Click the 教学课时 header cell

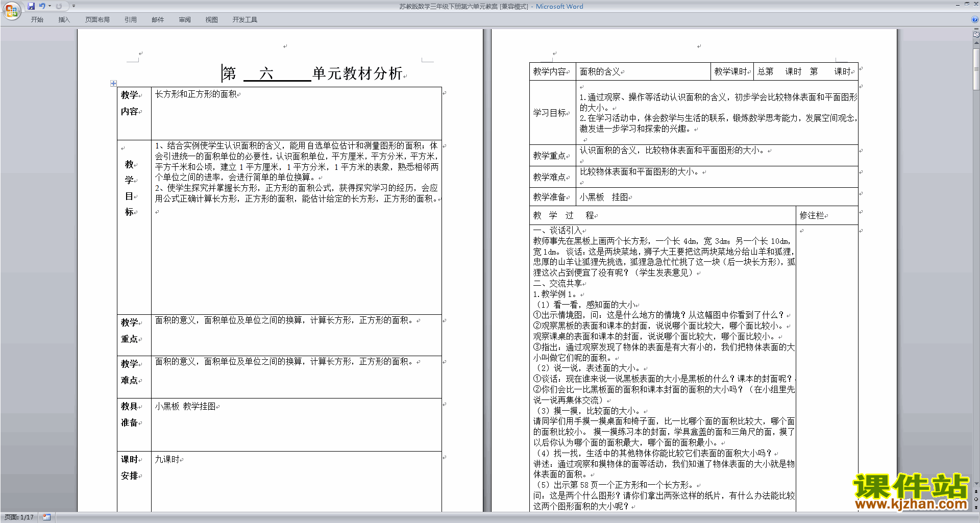(x=731, y=71)
